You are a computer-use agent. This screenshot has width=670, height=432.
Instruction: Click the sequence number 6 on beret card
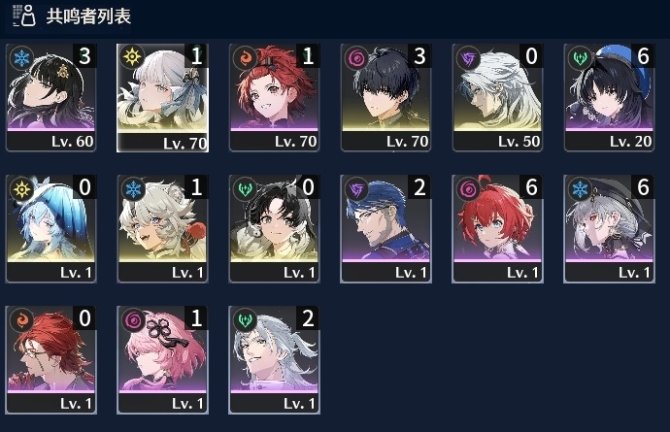[643, 56]
